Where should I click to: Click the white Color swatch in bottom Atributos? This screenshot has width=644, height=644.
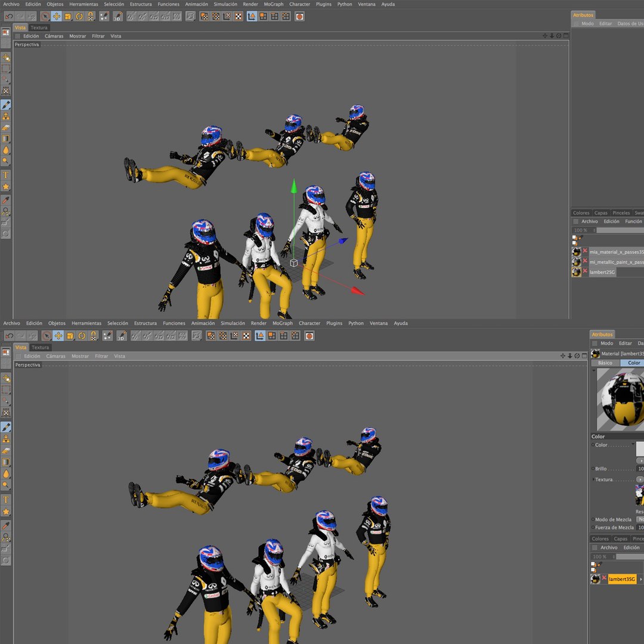[x=640, y=448]
